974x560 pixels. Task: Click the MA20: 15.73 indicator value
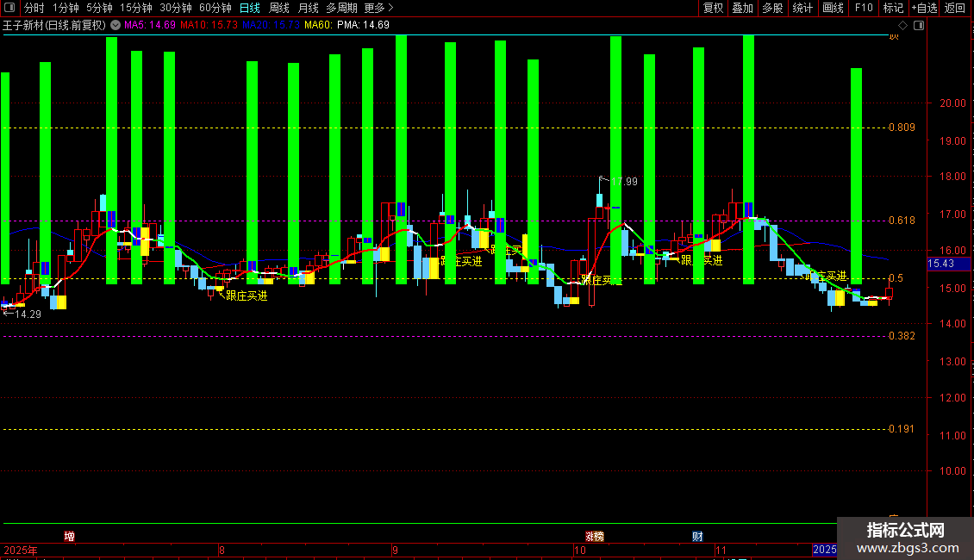click(x=271, y=25)
